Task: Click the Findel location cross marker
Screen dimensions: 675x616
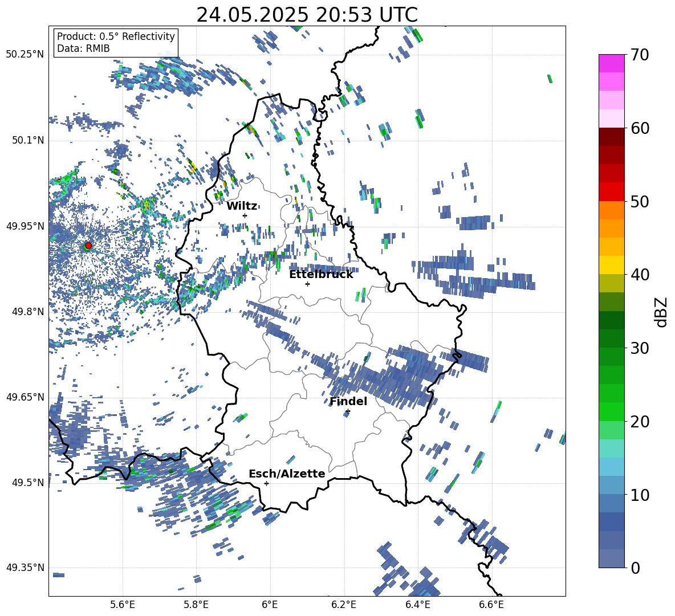Action: pyautogui.click(x=348, y=411)
